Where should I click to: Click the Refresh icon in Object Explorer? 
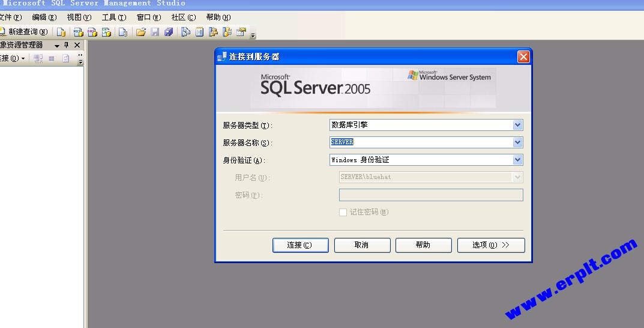(x=65, y=58)
